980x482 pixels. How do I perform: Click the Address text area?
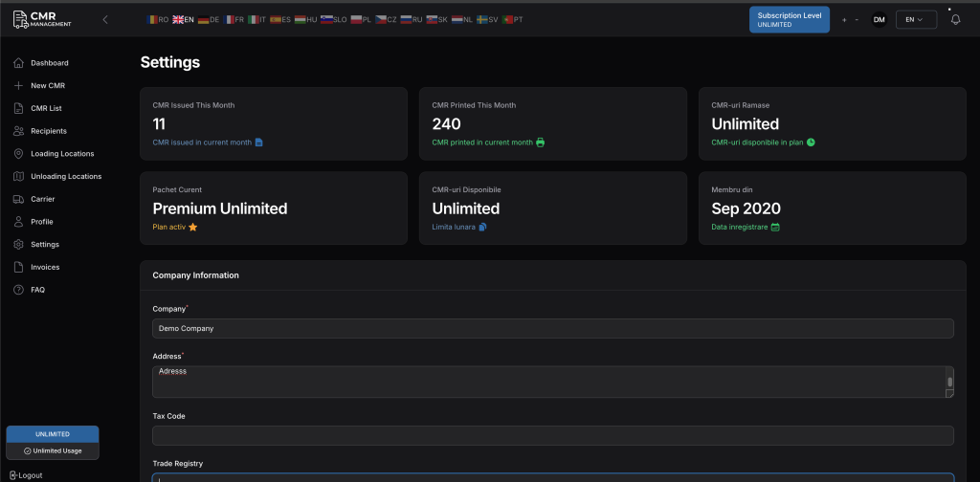click(553, 383)
